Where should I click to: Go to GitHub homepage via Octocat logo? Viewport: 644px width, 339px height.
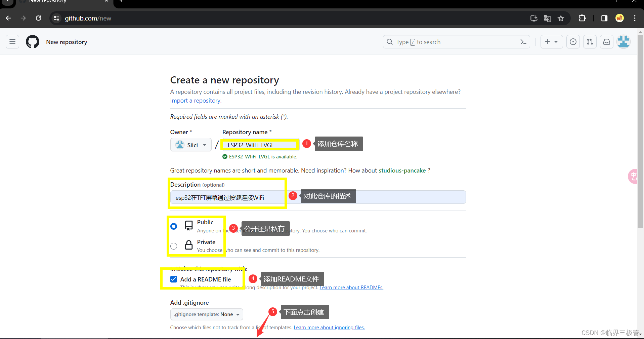click(x=33, y=42)
